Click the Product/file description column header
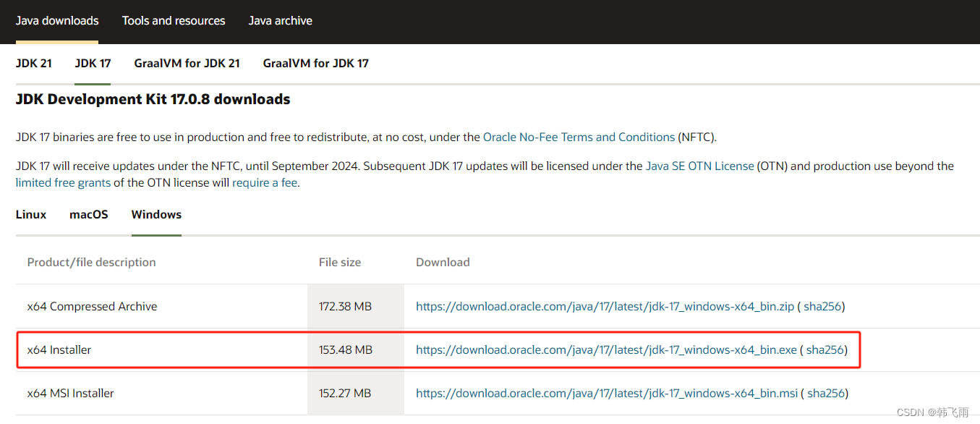Screen dimensions: 980x424 (91, 263)
